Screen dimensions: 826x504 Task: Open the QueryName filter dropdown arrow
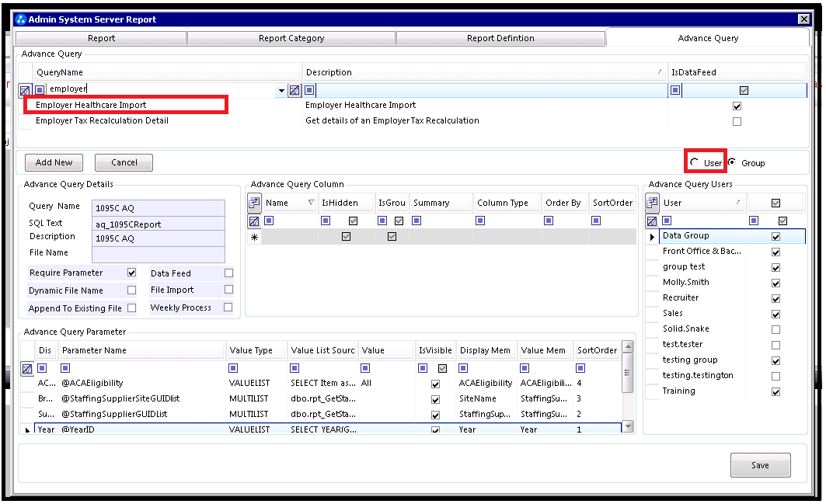pyautogui.click(x=281, y=91)
